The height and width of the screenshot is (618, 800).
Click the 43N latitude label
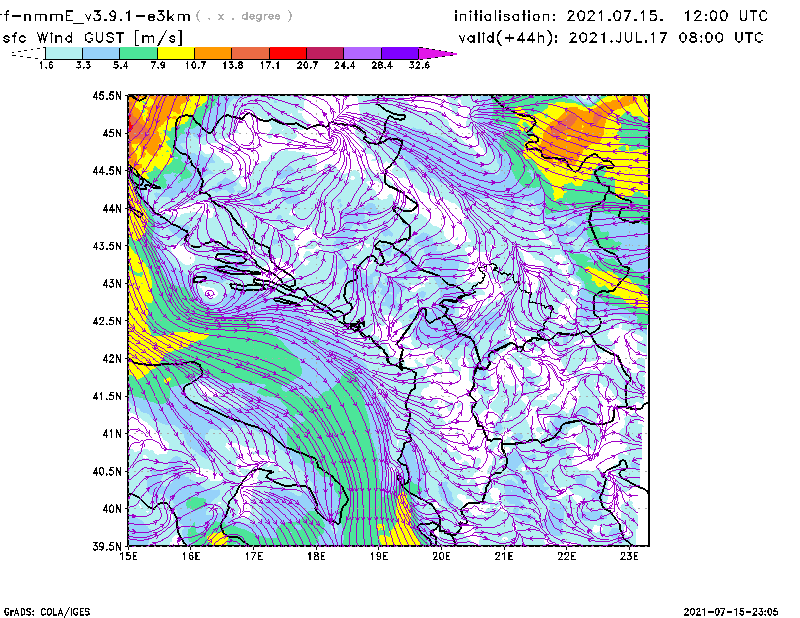(x=112, y=283)
